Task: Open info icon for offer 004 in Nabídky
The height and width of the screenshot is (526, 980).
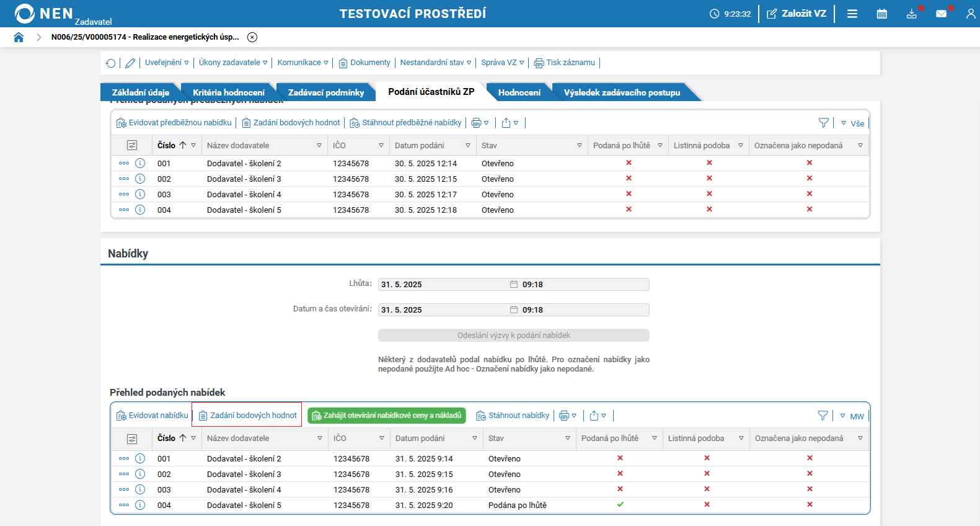Action: (x=140, y=505)
